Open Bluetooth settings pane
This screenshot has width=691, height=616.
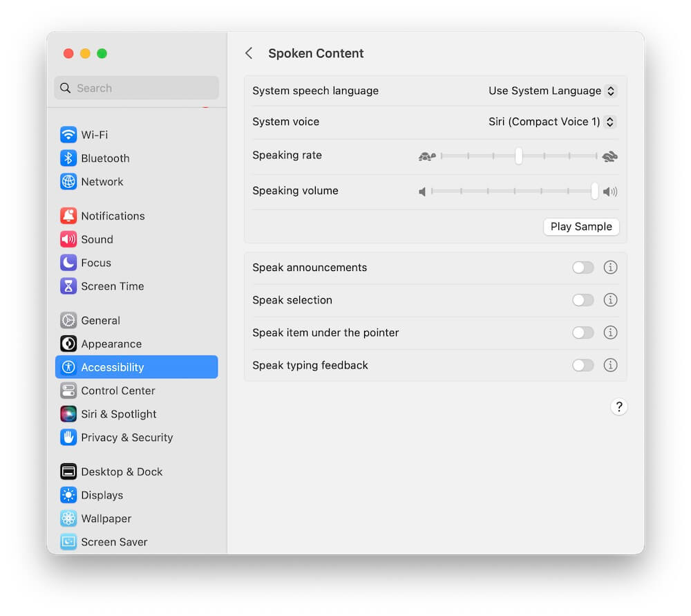(x=137, y=158)
